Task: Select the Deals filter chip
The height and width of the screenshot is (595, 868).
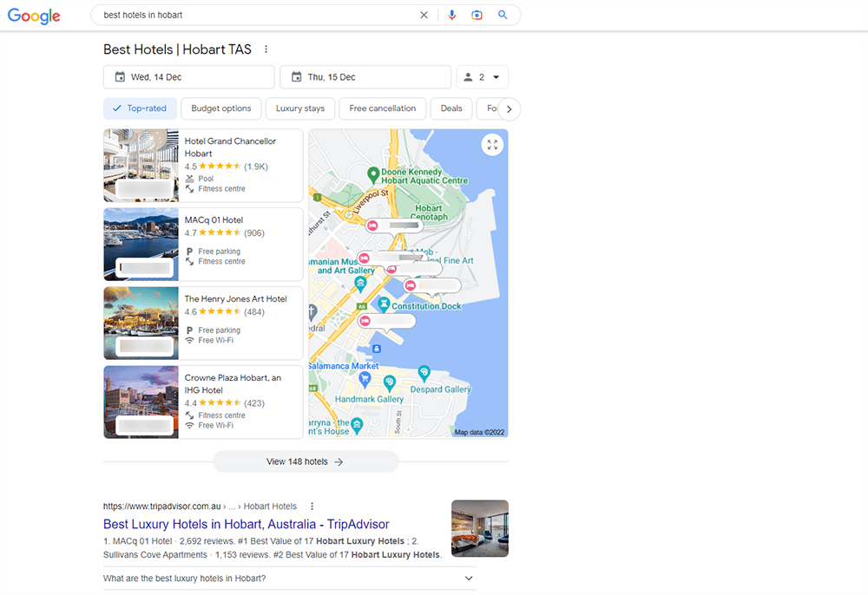Action: click(x=451, y=108)
